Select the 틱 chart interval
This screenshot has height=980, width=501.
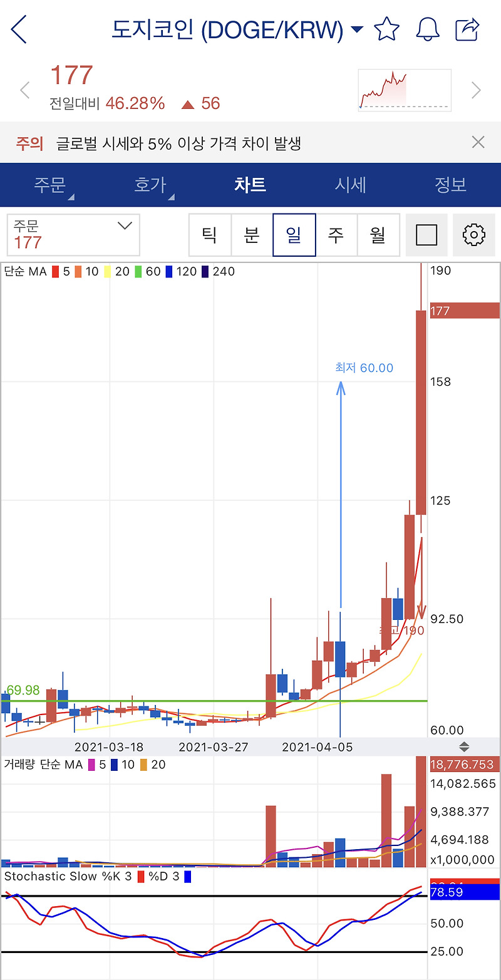tap(210, 235)
